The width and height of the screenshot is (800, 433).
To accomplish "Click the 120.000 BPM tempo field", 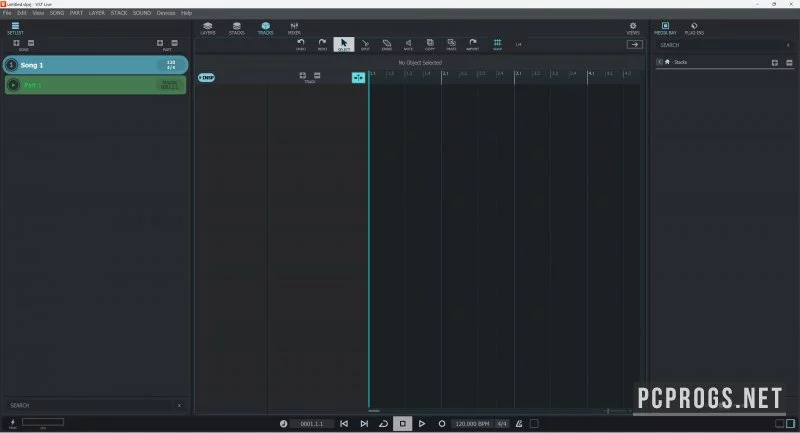I will coord(472,424).
